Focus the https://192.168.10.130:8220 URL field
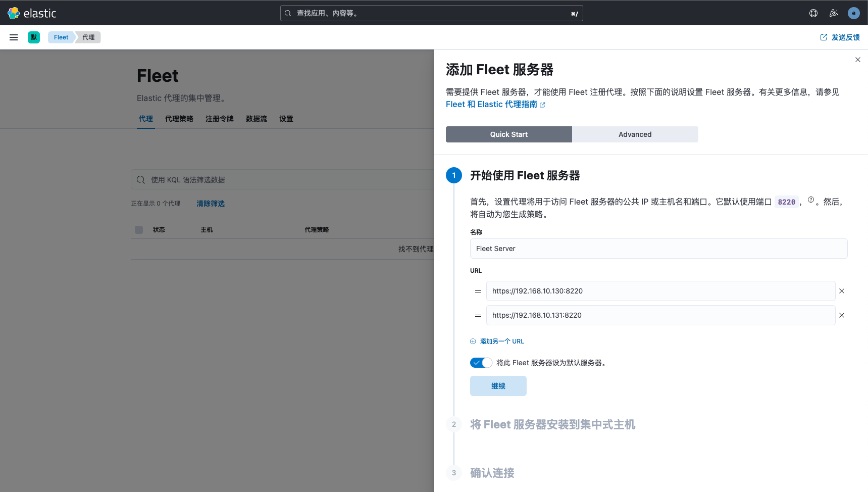 (x=661, y=291)
